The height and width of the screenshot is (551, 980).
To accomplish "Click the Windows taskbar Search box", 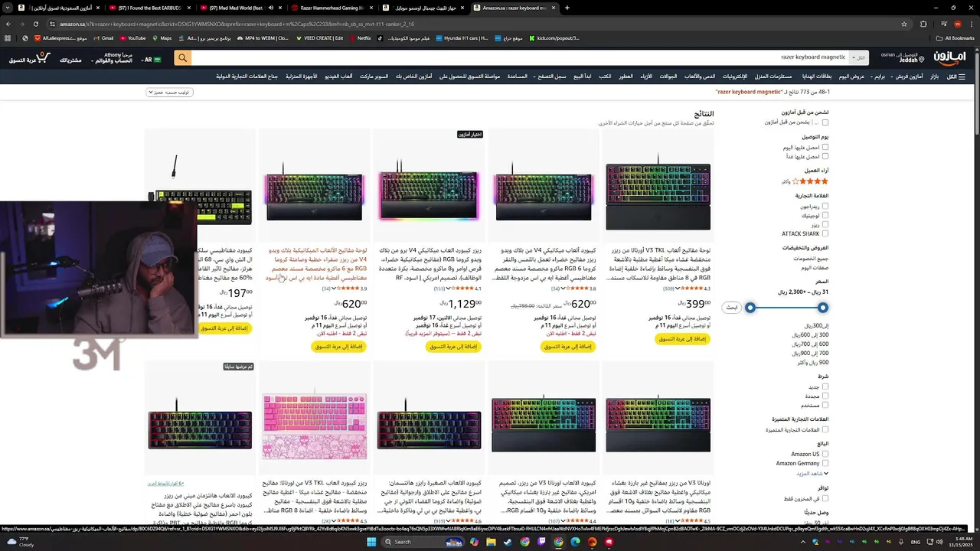I will point(423,542).
